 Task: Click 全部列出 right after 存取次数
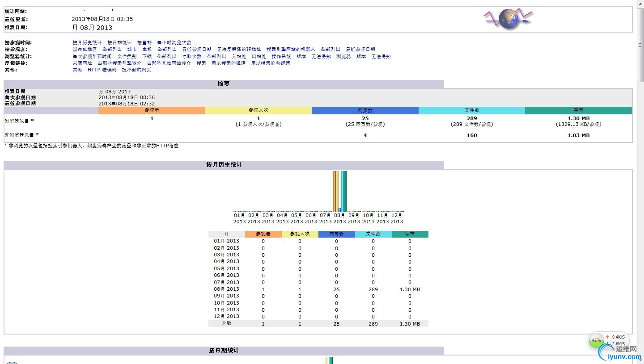[216, 57]
